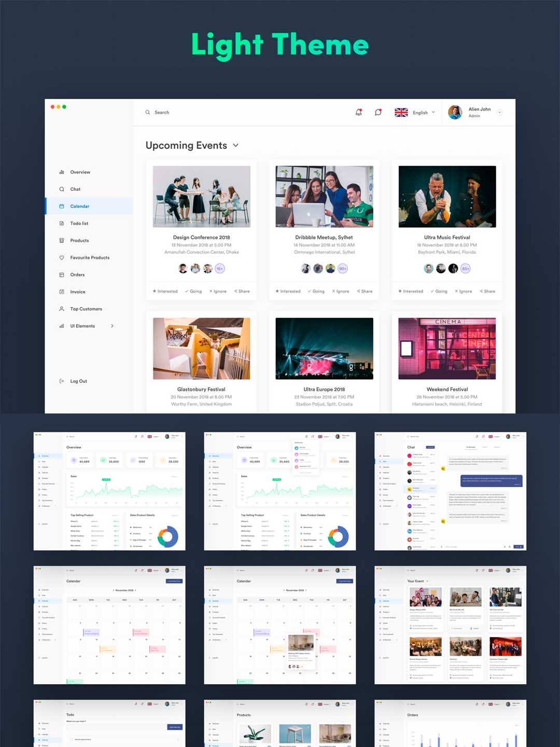The image size is (560, 747).
Task: Click the notification bell icon
Action: 358,112
